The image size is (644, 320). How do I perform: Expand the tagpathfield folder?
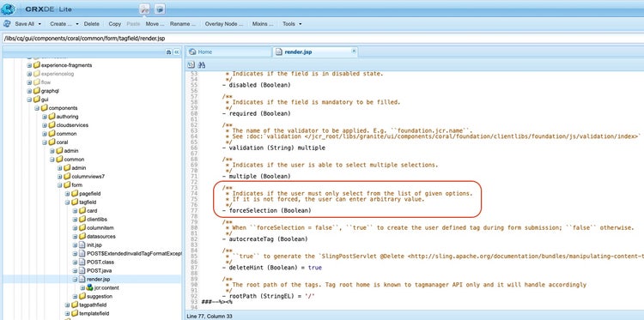pyautogui.click(x=67, y=305)
